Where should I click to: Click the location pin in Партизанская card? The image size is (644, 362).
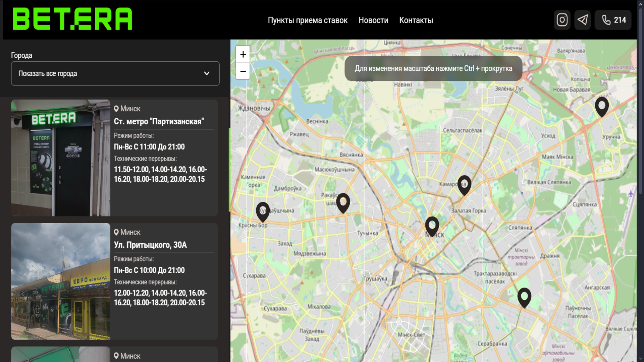(x=116, y=109)
